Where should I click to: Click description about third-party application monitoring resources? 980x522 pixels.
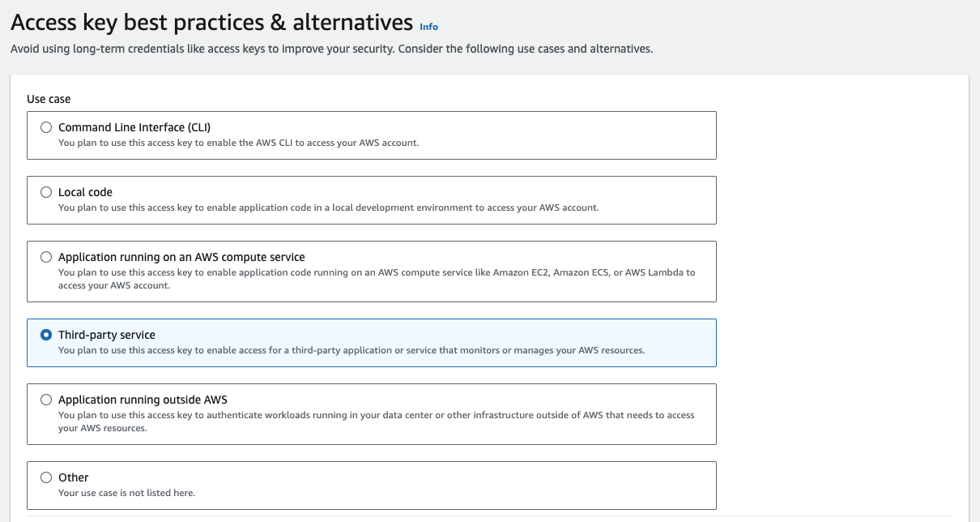click(x=352, y=350)
